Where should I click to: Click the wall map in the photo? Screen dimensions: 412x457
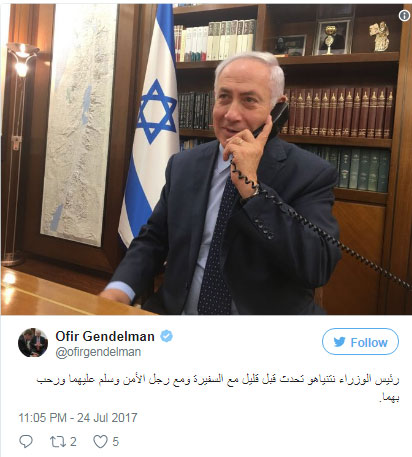coord(78,123)
